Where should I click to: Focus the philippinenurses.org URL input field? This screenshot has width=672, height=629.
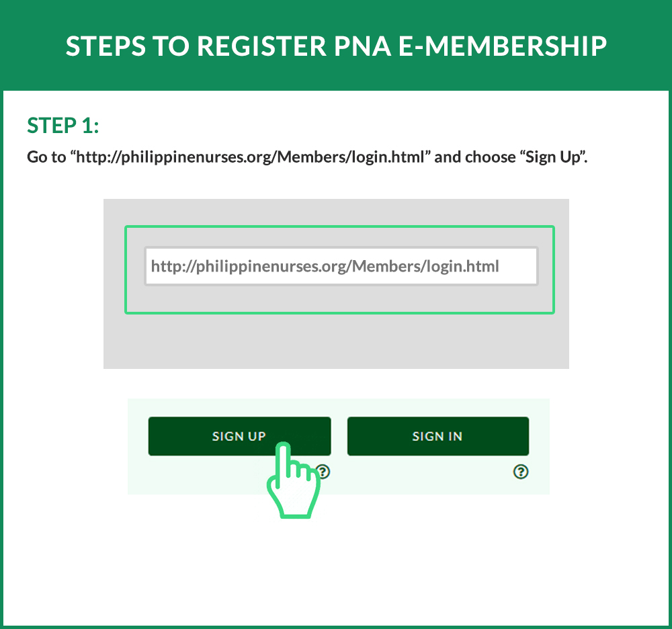[341, 266]
